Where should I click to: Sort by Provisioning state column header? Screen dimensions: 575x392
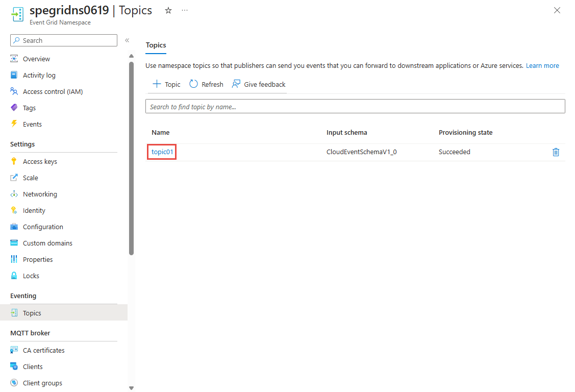(465, 132)
